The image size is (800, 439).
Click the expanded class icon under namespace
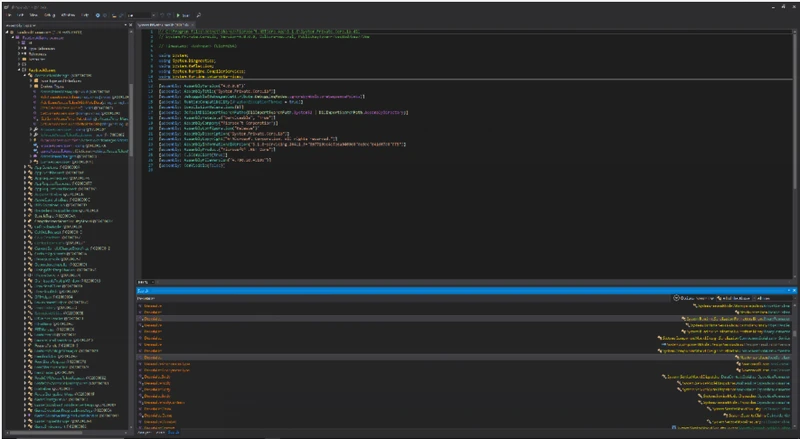pyautogui.click(x=30, y=75)
